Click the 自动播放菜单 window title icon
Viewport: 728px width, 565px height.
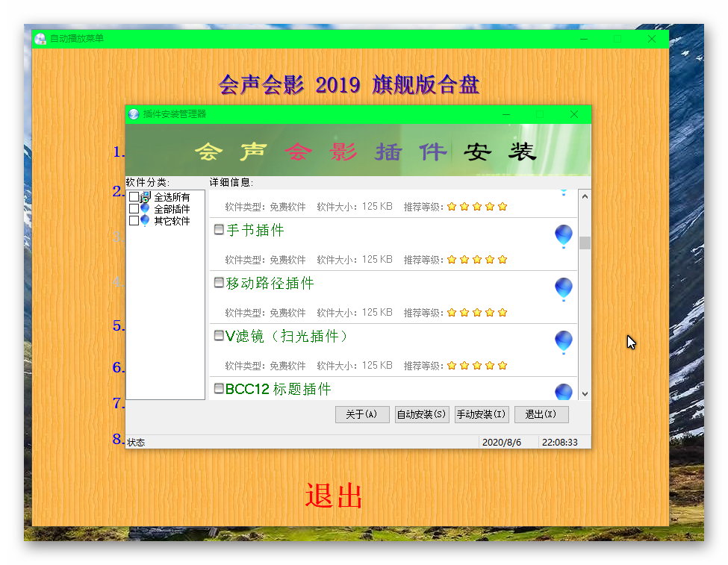click(x=40, y=39)
